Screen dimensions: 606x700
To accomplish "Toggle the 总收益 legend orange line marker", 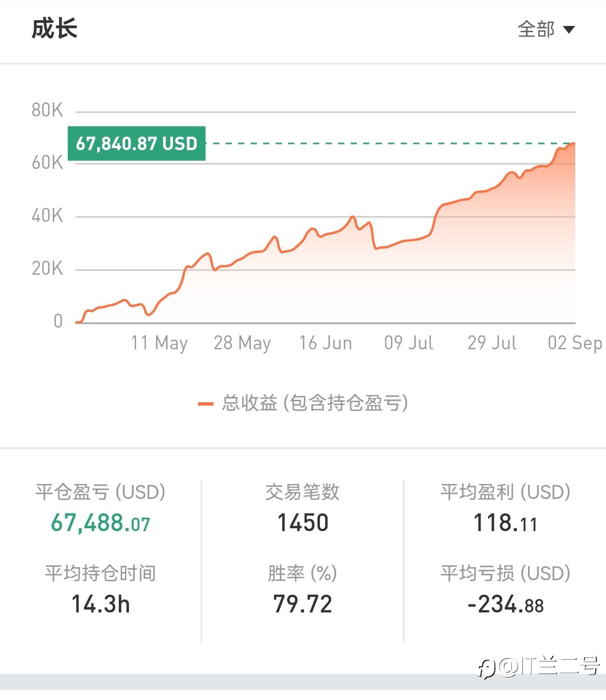I will (x=206, y=404).
